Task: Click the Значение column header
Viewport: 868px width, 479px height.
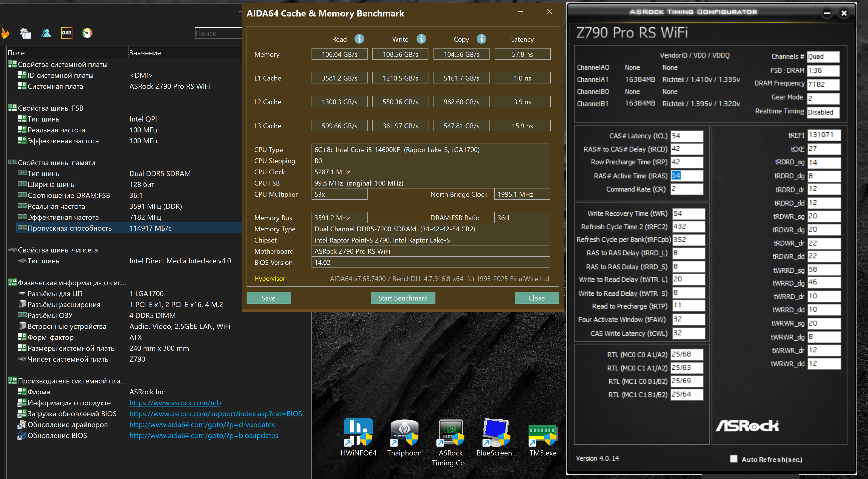Action: [145, 53]
